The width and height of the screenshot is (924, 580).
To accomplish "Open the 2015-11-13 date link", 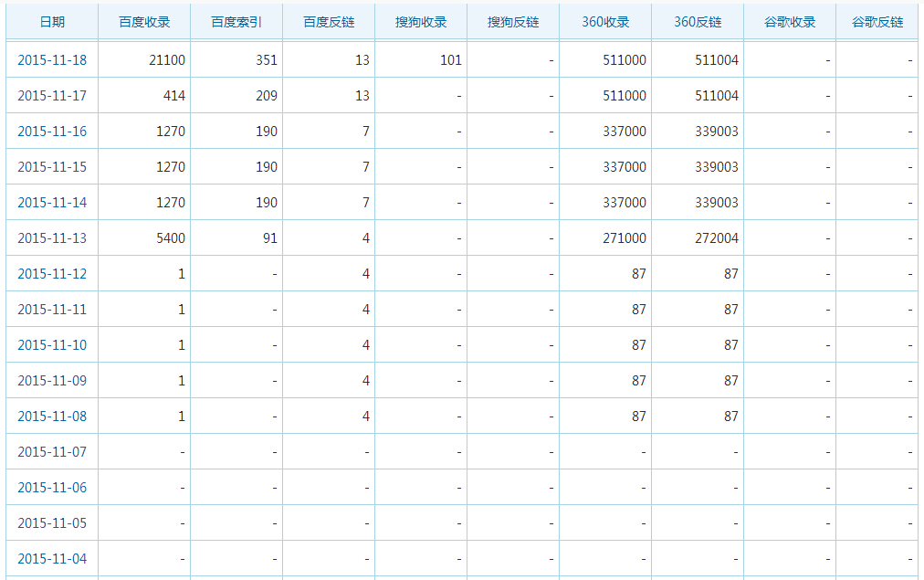I will [x=52, y=238].
